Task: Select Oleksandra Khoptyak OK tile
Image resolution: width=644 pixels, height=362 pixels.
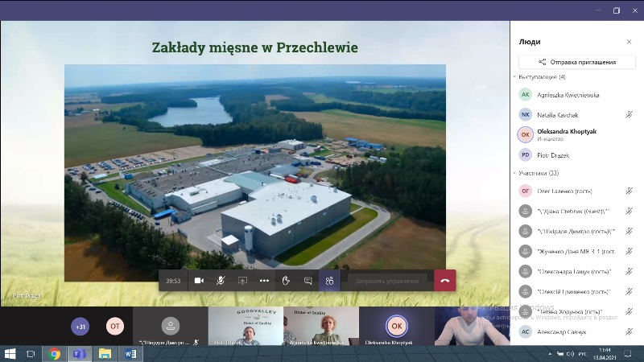Action: pos(397,326)
